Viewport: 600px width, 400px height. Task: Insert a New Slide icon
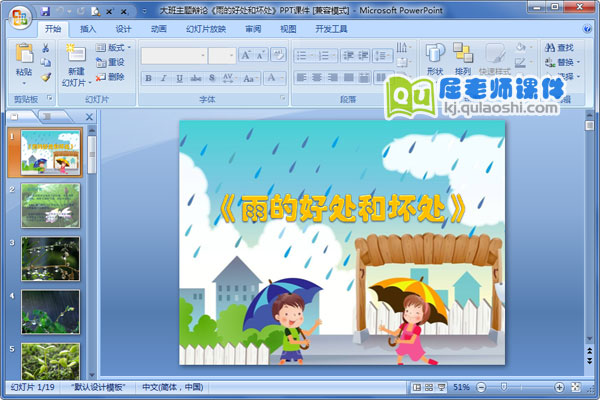76,54
